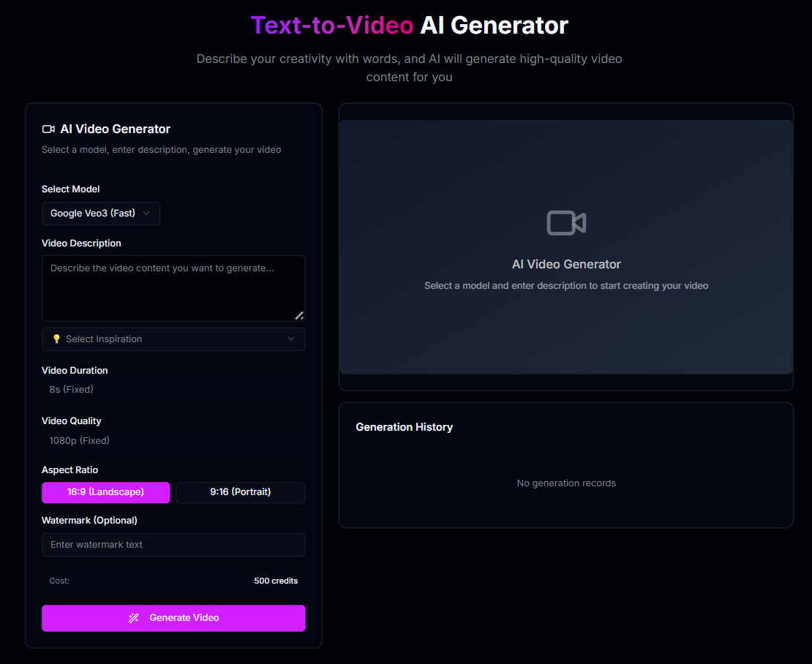This screenshot has width=812, height=664.
Task: Click the lightbulb icon on Select Inspiration
Action: click(56, 339)
